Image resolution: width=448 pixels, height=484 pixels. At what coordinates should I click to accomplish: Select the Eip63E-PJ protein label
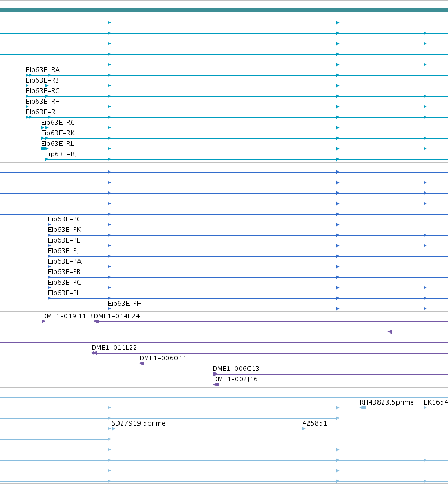(63, 251)
